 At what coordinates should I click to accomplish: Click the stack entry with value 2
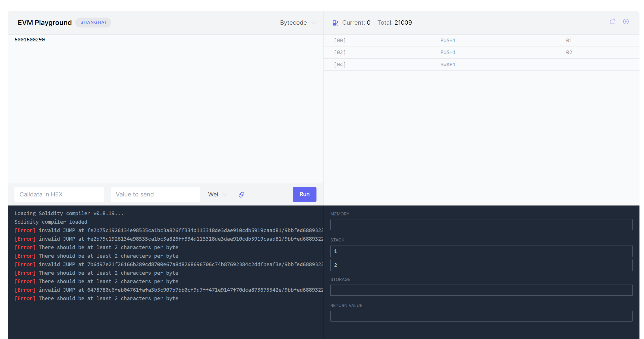pos(481,265)
